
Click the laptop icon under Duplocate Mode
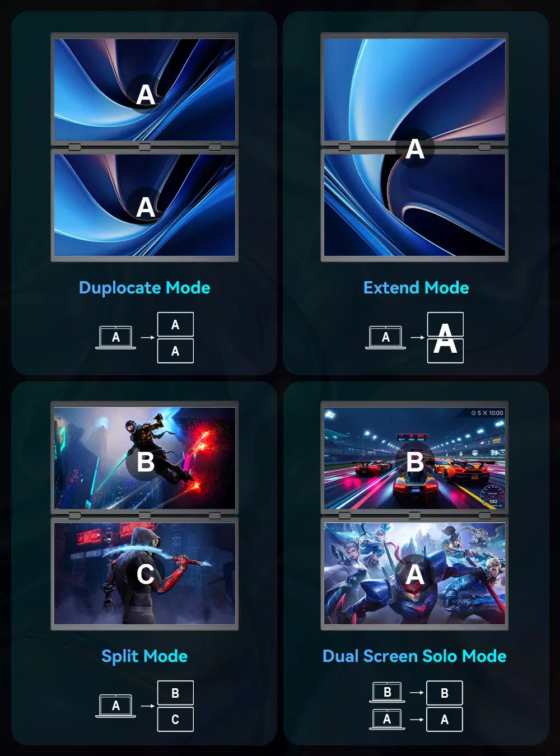coord(115,338)
